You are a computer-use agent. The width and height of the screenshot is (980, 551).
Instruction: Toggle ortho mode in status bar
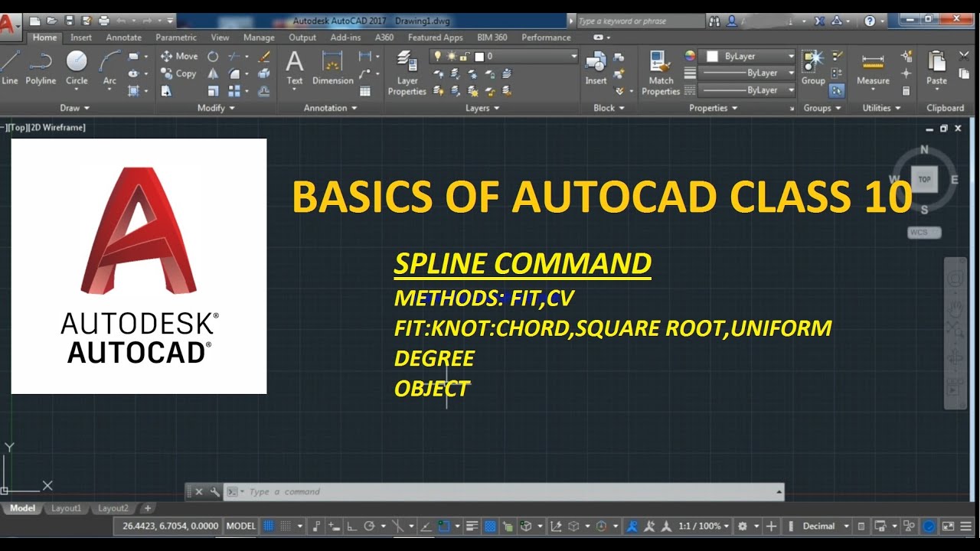(x=352, y=526)
